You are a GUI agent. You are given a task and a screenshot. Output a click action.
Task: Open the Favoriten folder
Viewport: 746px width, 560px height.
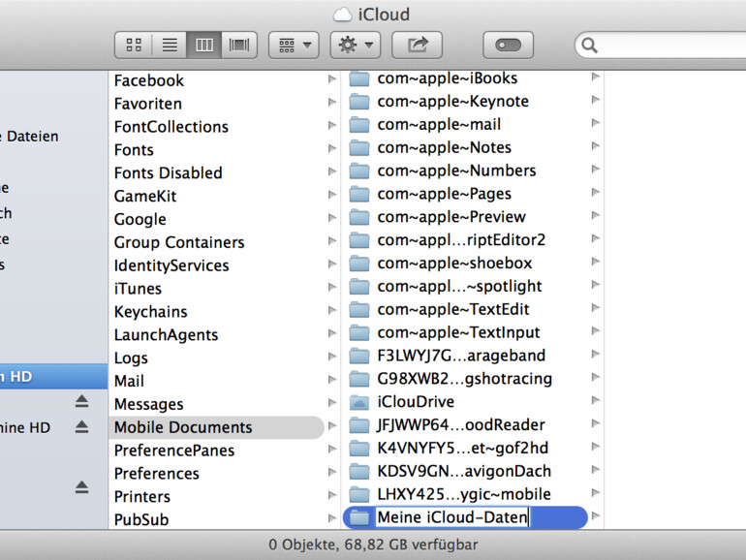click(147, 104)
